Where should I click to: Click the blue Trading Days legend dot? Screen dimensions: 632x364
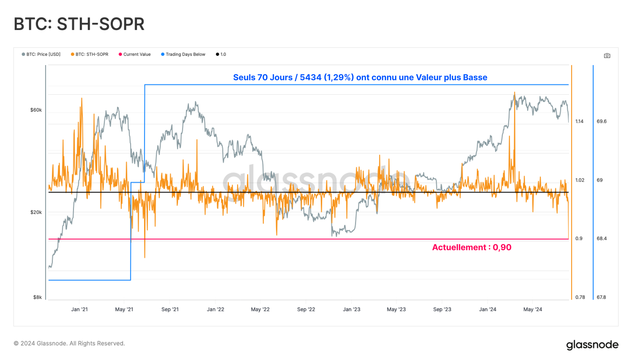163,54
